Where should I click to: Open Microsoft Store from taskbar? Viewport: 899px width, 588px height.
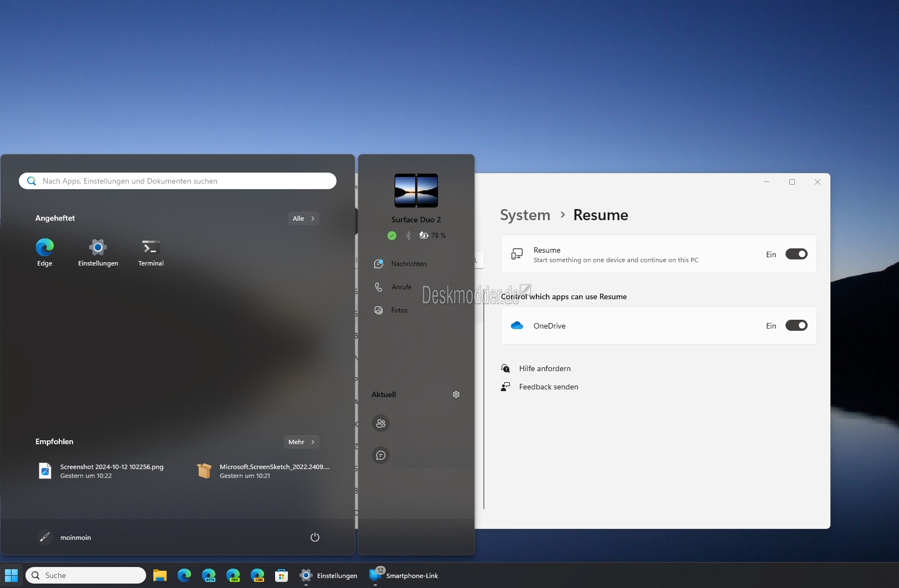pos(282,575)
